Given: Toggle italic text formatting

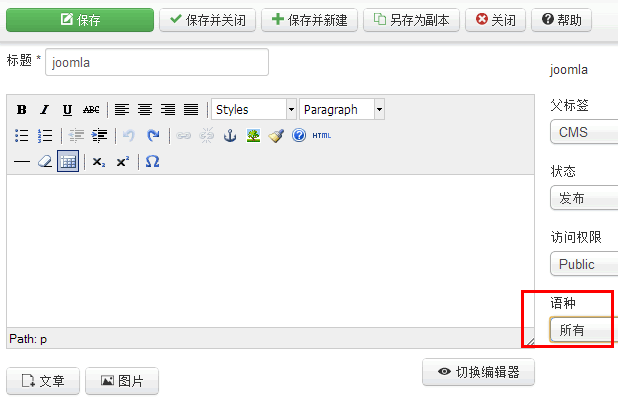Looking at the screenshot, I should pyautogui.click(x=45, y=110).
